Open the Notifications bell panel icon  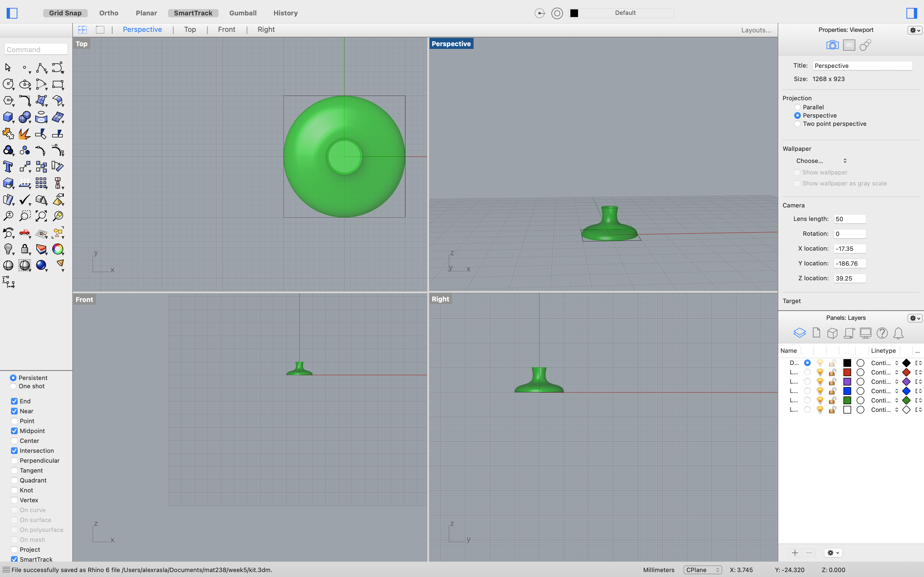tap(898, 333)
